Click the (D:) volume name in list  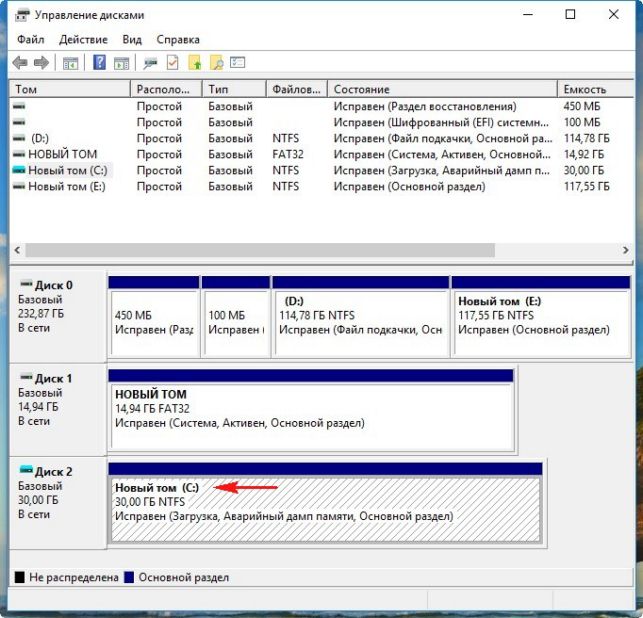(x=40, y=138)
